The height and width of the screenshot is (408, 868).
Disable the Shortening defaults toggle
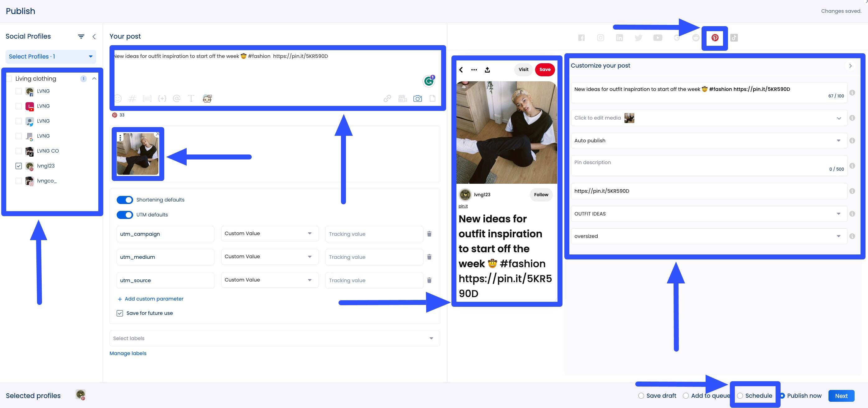click(125, 200)
